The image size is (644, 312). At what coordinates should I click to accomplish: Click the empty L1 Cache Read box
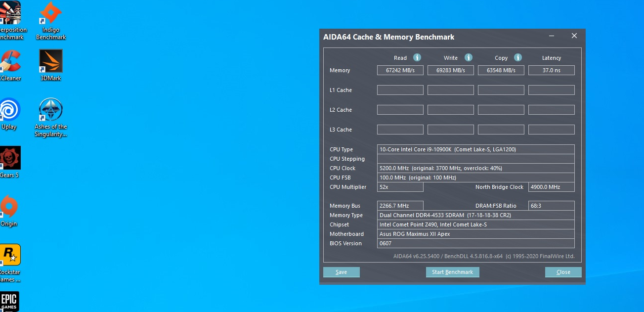click(400, 90)
